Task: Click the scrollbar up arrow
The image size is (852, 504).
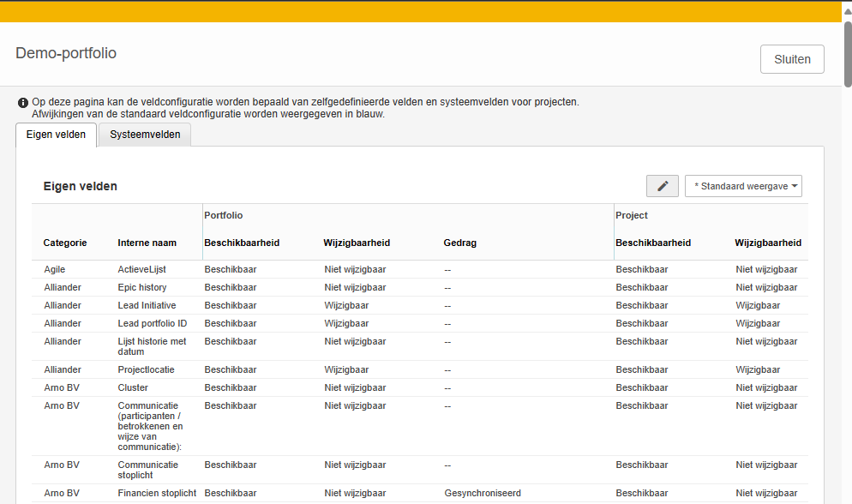Action: (847, 11)
